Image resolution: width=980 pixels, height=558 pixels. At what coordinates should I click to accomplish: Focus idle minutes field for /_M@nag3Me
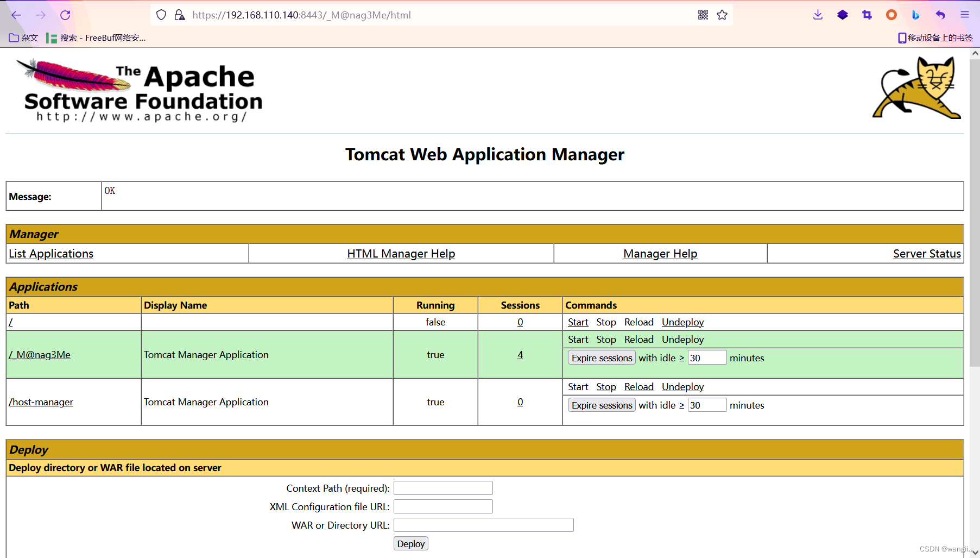coord(707,358)
